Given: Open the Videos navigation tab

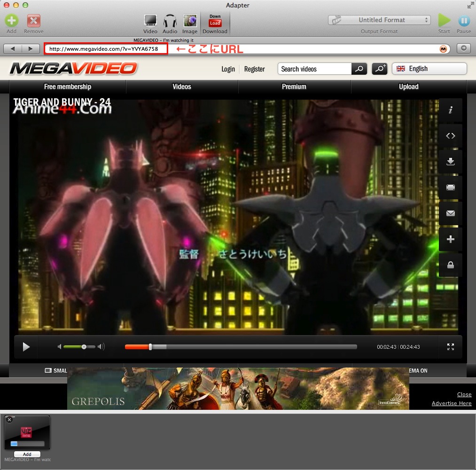Looking at the screenshot, I should [x=182, y=86].
